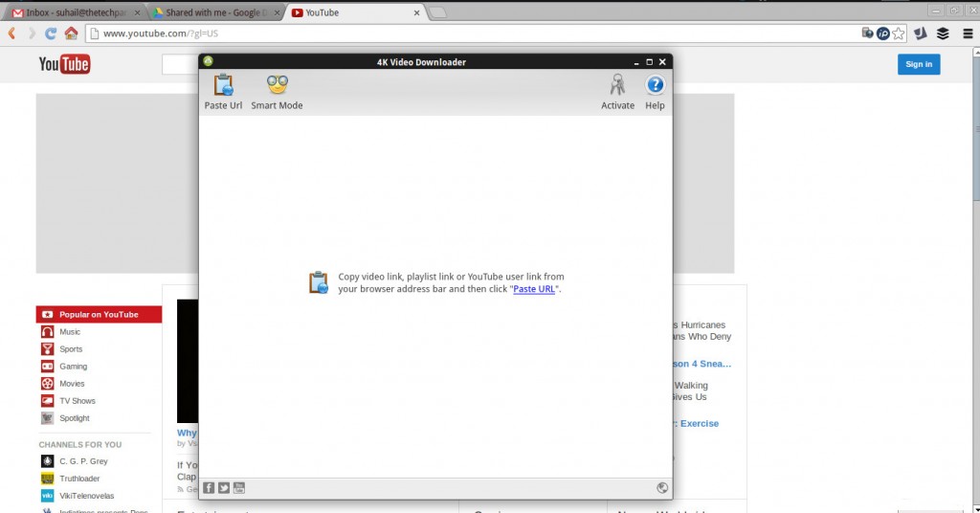Open the Chrome hamburger menu
Image resolution: width=980 pixels, height=513 pixels.
pyautogui.click(x=968, y=33)
